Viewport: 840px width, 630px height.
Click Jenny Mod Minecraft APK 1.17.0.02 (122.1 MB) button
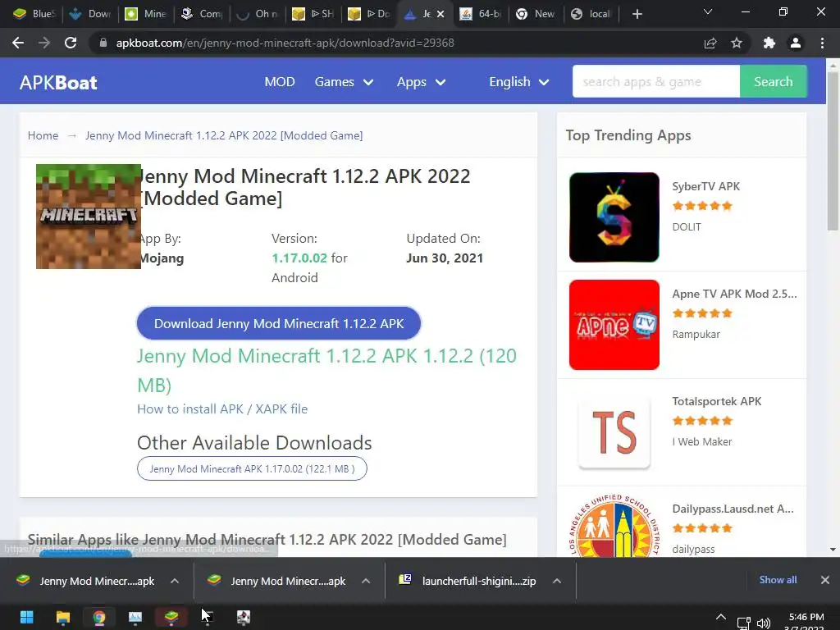(252, 468)
